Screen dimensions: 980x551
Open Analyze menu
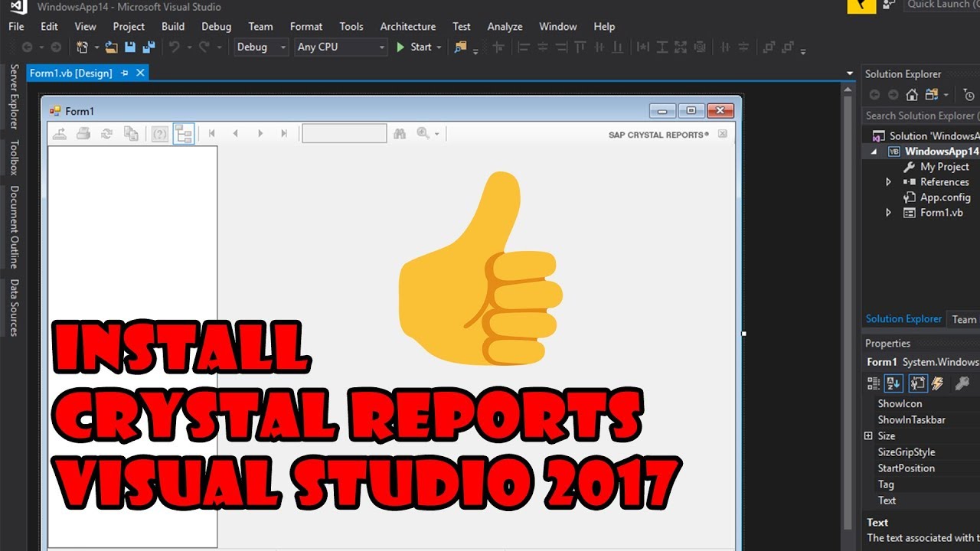pos(505,26)
